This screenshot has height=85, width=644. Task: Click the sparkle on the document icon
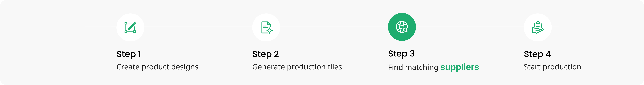tap(270, 31)
